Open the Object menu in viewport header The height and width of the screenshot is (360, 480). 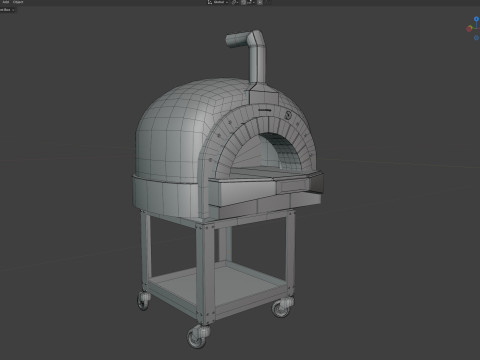point(18,2)
